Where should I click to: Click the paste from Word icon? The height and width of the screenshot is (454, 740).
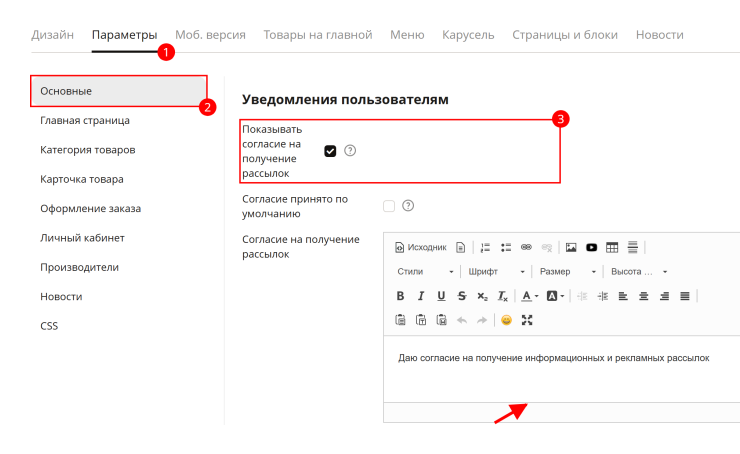click(441, 320)
